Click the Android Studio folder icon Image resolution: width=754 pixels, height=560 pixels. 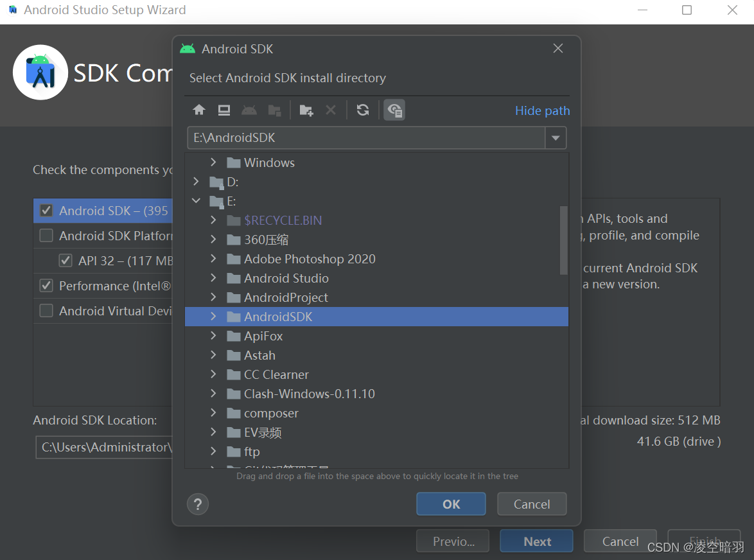[234, 278]
